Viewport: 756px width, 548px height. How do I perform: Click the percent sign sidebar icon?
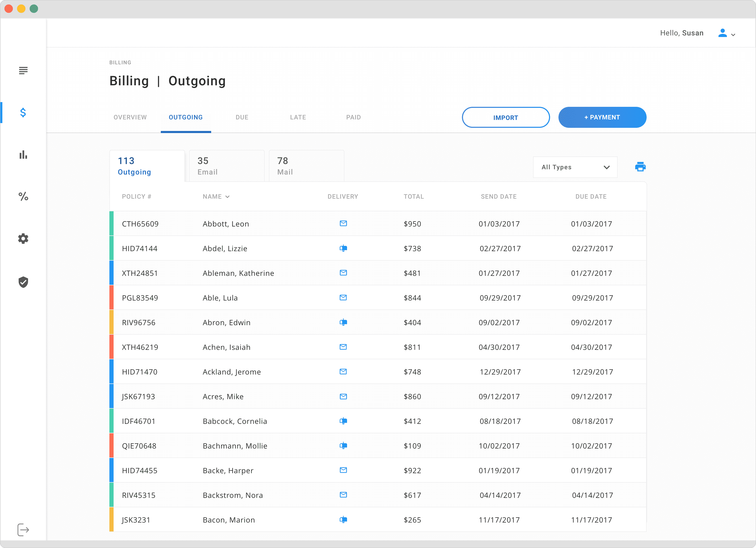[23, 197]
